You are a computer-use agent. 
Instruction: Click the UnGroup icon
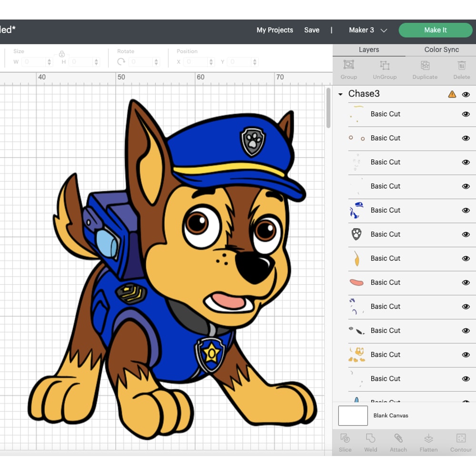click(x=385, y=69)
